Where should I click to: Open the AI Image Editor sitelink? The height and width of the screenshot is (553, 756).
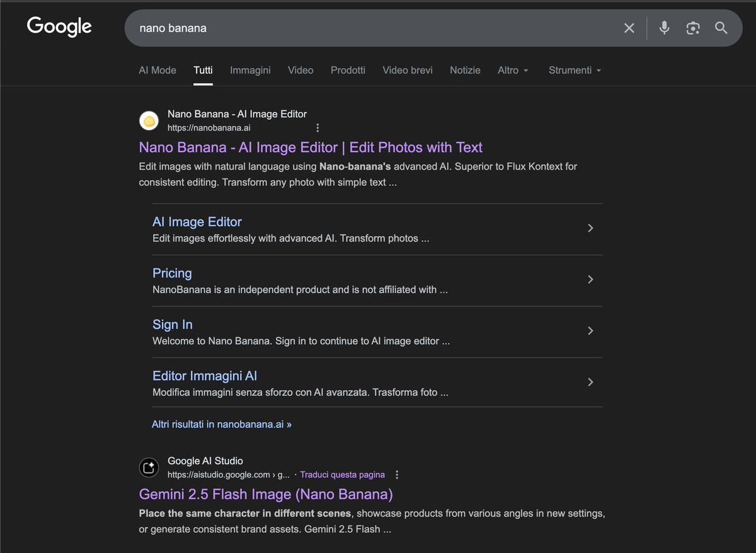pyautogui.click(x=197, y=222)
